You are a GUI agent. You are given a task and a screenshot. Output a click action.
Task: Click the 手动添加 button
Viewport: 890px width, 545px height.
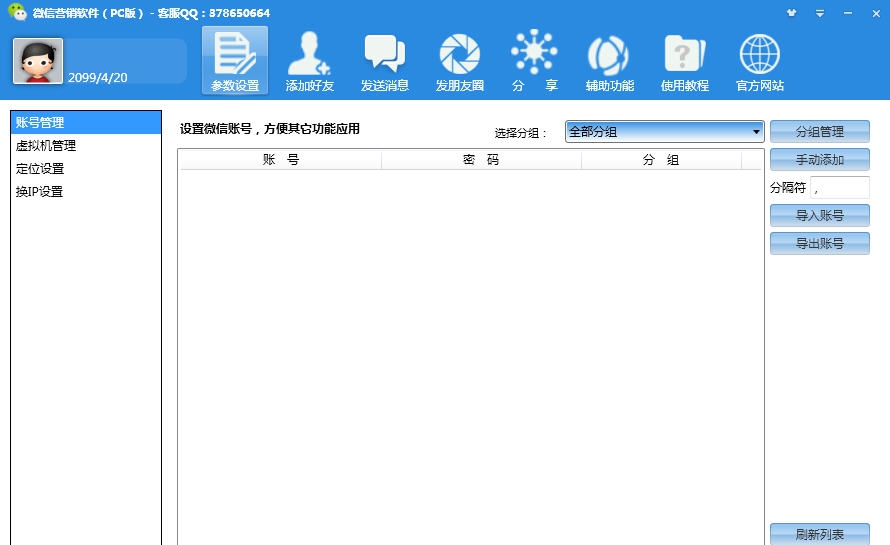[820, 160]
